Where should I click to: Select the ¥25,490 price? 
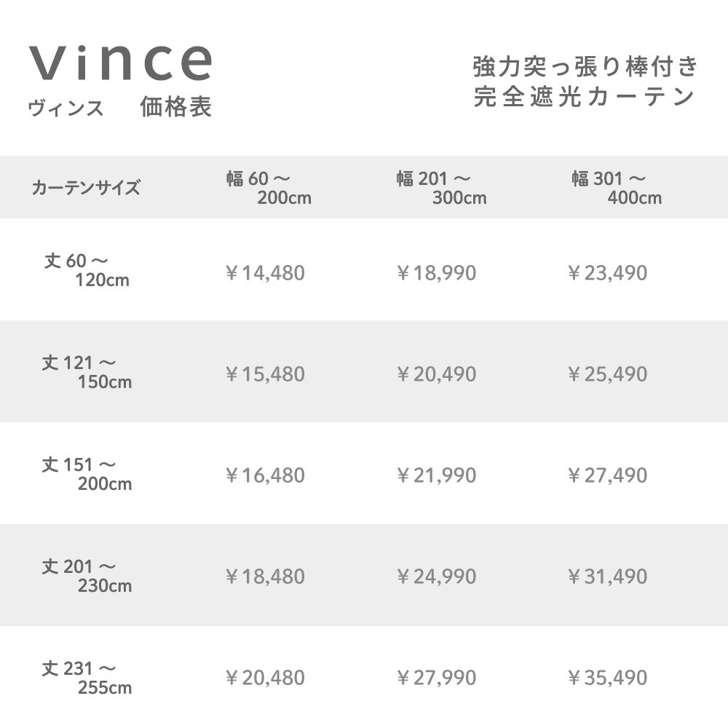point(607,374)
